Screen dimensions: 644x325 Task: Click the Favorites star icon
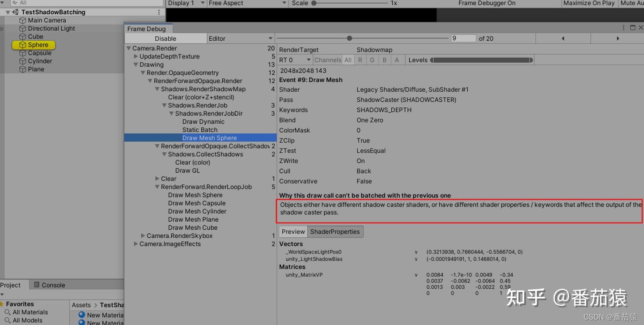[1, 304]
